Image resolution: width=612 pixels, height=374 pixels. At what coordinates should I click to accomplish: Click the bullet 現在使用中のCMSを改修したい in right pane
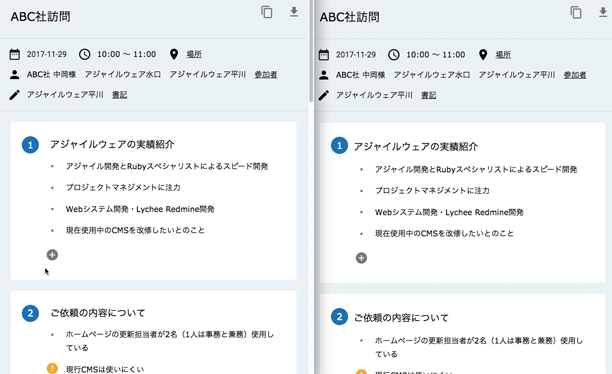point(444,233)
